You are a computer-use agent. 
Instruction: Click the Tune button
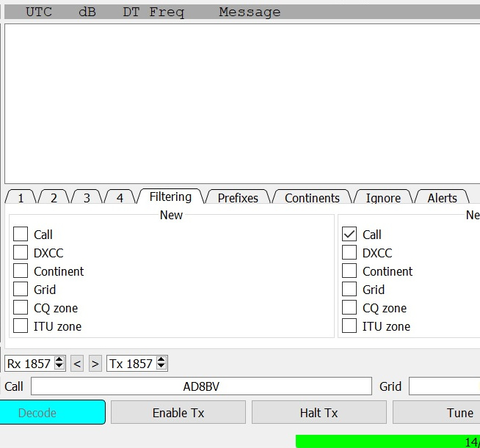pyautogui.click(x=437, y=413)
